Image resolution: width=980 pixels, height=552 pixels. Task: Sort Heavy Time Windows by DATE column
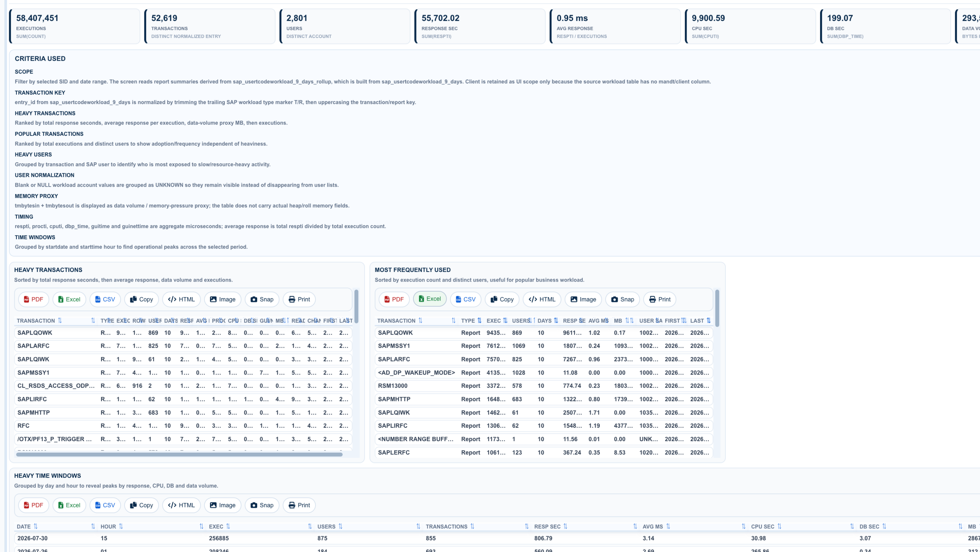(x=56, y=526)
